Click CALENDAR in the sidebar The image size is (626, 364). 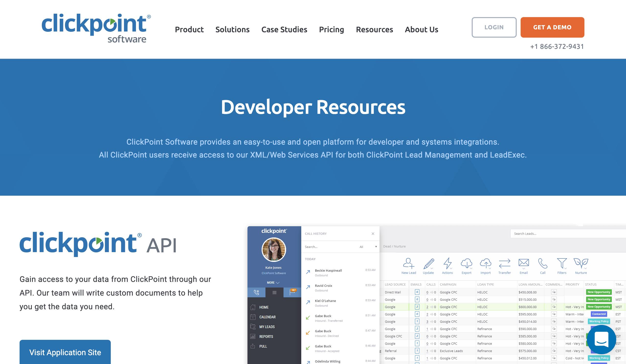coord(267,317)
